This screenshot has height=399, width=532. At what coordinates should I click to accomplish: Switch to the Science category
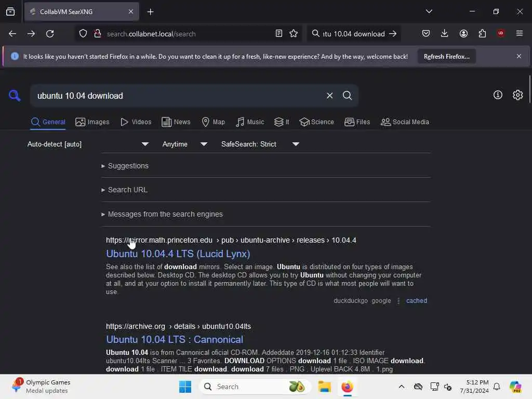point(316,122)
